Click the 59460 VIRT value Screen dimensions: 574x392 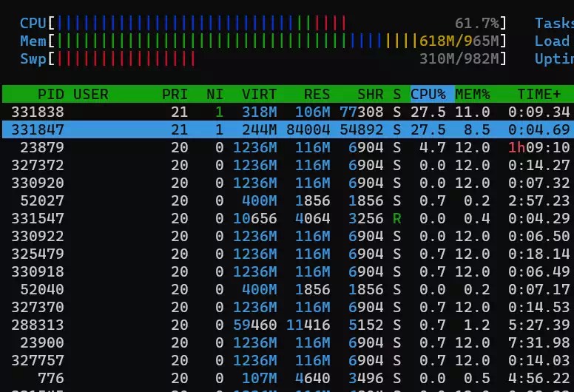pyautogui.click(x=254, y=325)
